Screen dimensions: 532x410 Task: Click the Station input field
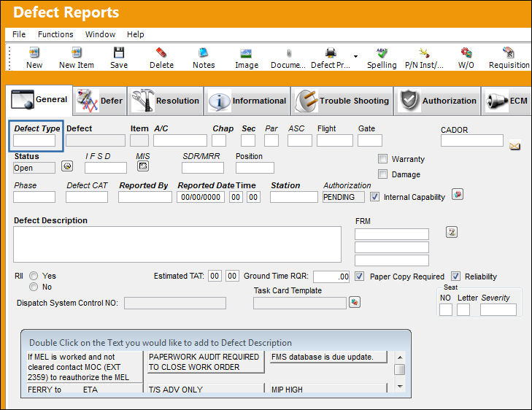click(294, 197)
